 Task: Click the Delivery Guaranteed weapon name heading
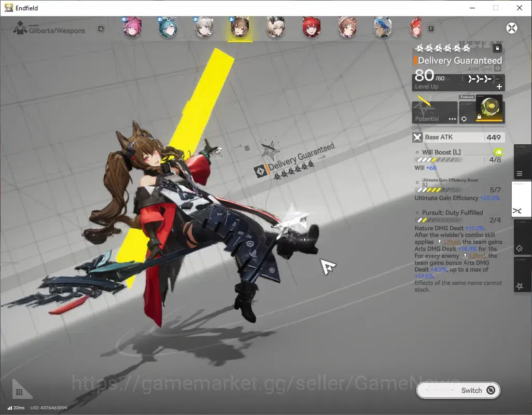pos(460,61)
